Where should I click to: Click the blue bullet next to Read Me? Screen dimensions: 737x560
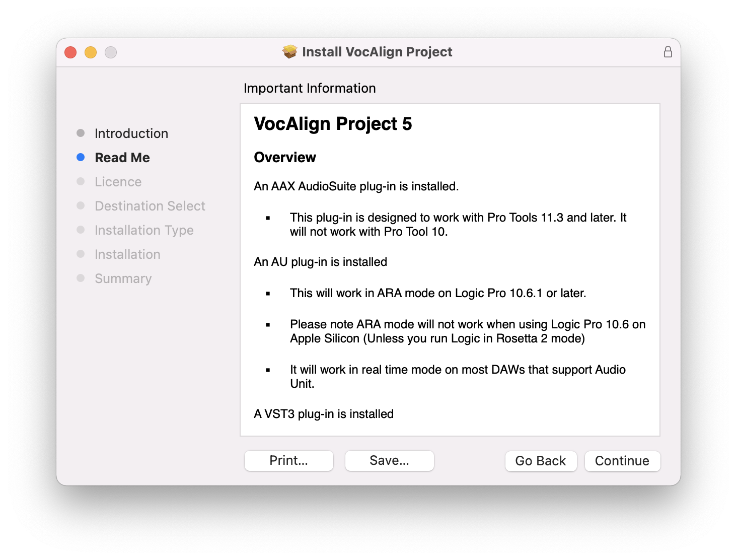click(81, 157)
